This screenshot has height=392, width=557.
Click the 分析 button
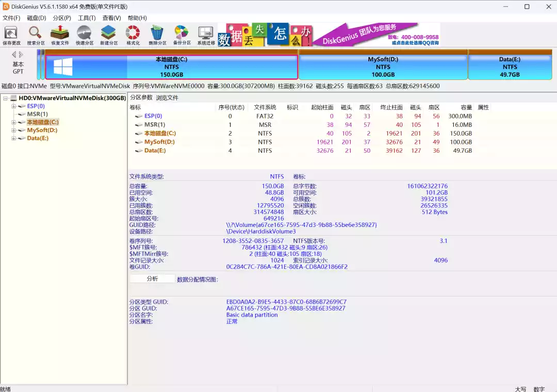[152, 279]
